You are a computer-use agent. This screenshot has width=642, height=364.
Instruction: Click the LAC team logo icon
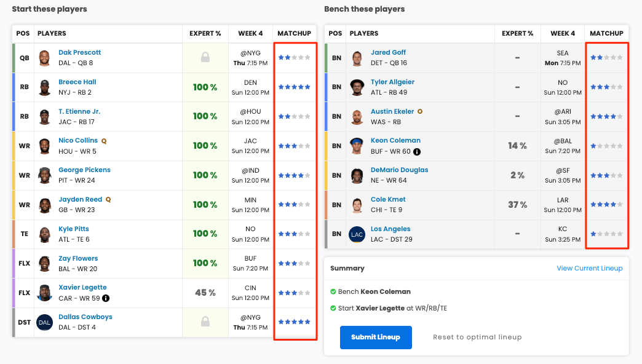(x=357, y=234)
